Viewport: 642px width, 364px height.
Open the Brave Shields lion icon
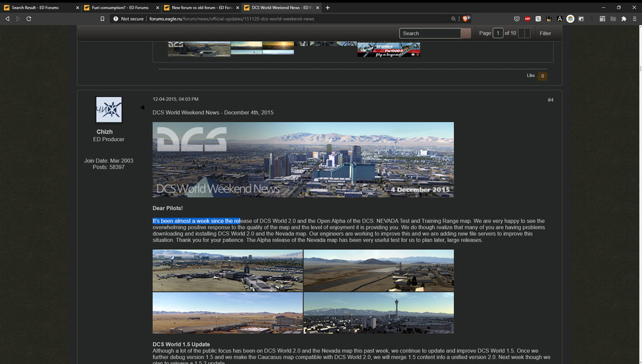coord(465,19)
